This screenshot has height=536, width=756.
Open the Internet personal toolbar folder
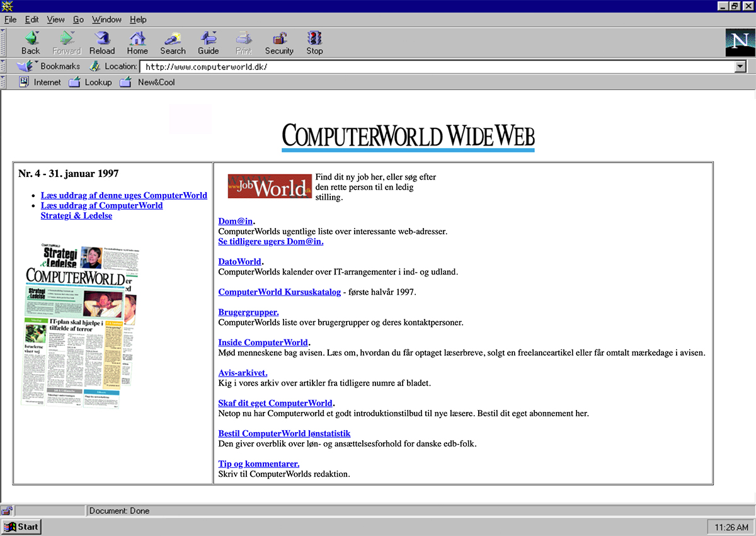[40, 82]
